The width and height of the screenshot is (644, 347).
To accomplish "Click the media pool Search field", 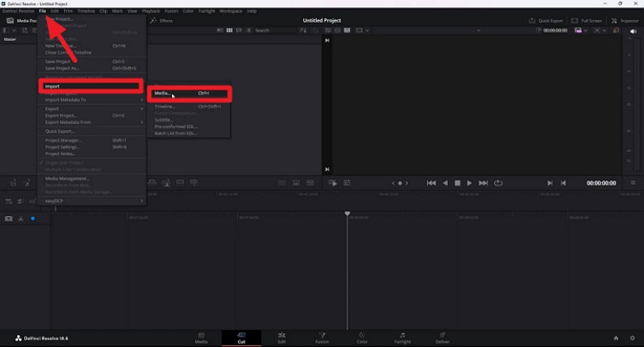I will tap(274, 30).
